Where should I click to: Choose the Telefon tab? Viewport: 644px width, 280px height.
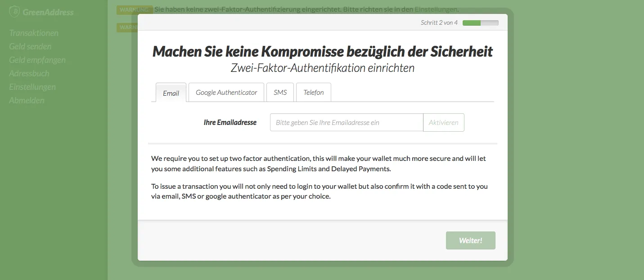coord(314,92)
